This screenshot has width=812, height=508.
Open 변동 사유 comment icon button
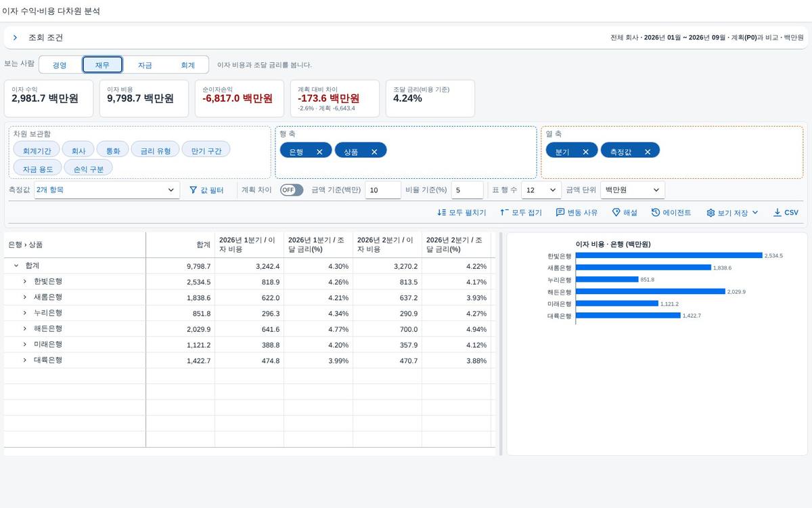pos(577,213)
